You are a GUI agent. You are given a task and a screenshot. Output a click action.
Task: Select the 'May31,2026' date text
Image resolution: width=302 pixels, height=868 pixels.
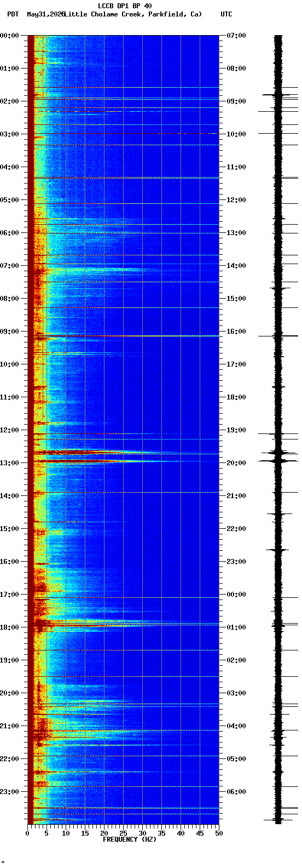tap(46, 14)
